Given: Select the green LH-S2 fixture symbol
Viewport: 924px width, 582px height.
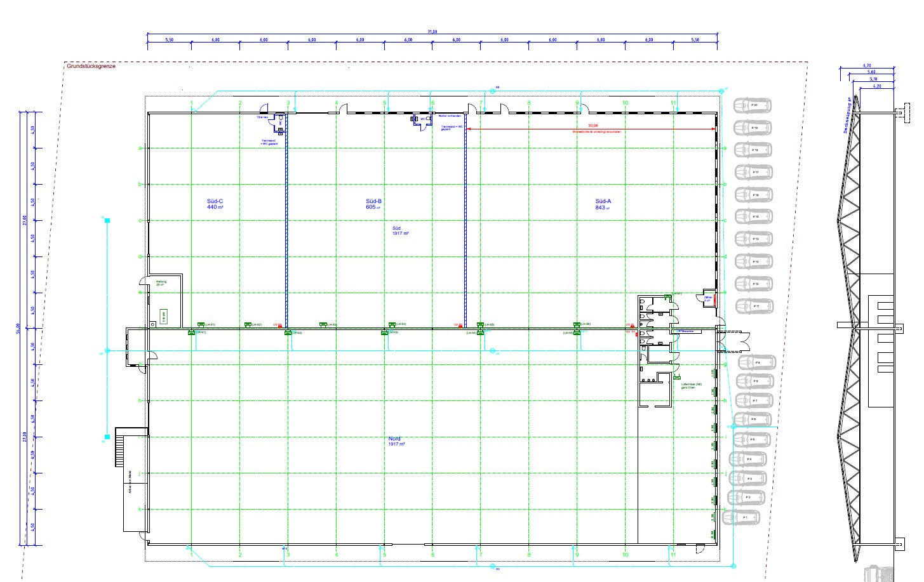Looking at the screenshot, I should (248, 325).
